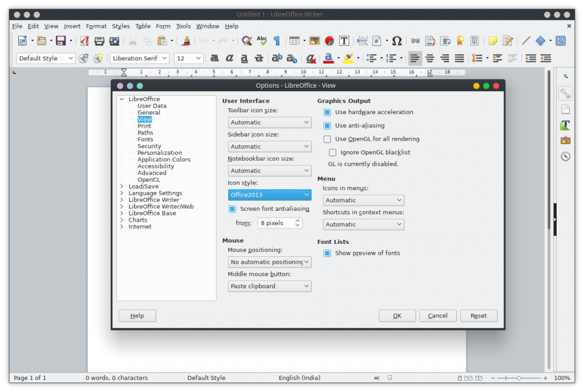Insert a table into the document
The width and height of the screenshot is (584, 392).
[x=294, y=40]
